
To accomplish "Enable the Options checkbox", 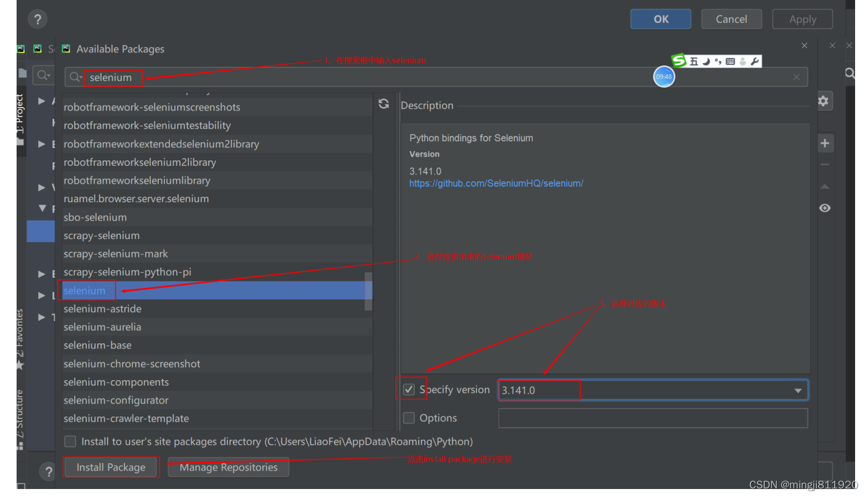I will 409,418.
